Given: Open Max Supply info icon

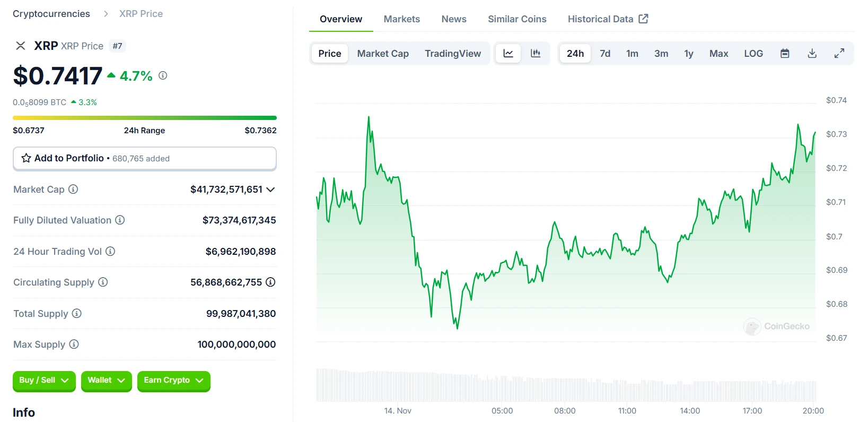Looking at the screenshot, I should coord(74,344).
